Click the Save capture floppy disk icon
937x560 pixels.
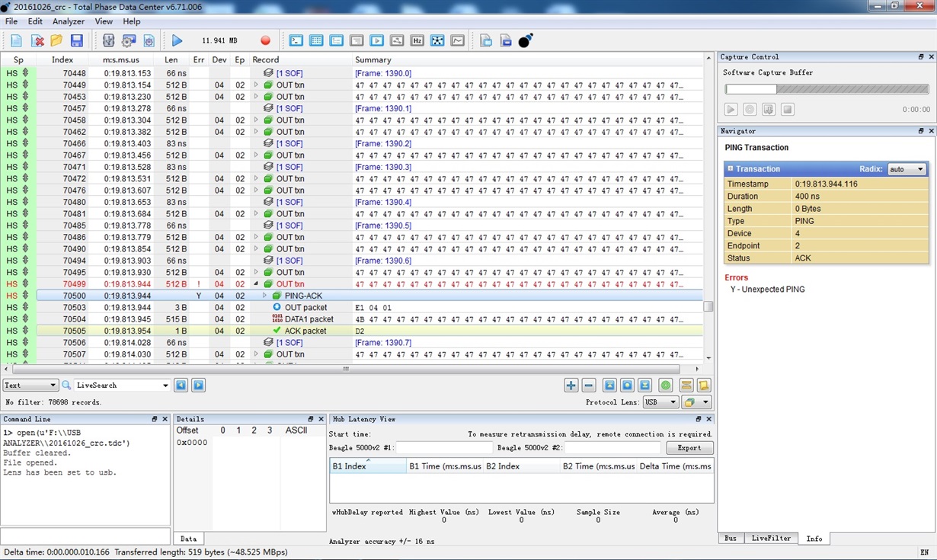pos(77,40)
